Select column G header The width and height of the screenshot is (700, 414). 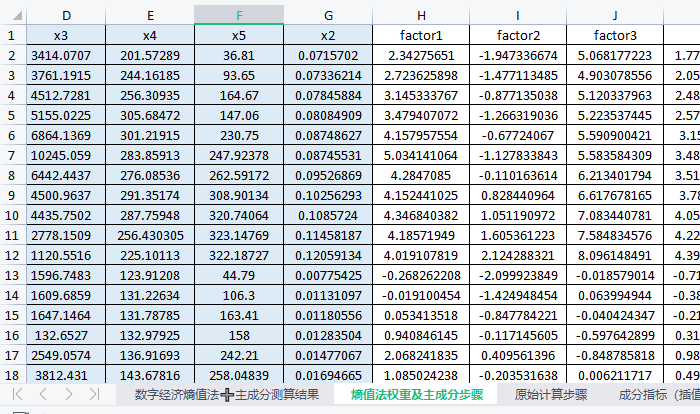tap(328, 16)
